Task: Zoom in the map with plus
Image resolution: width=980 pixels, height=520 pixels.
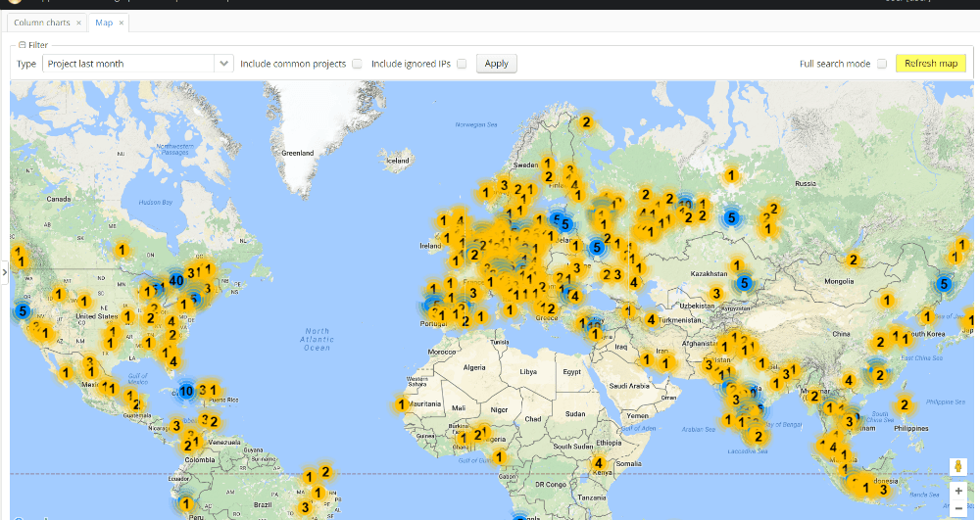Action: point(958,491)
